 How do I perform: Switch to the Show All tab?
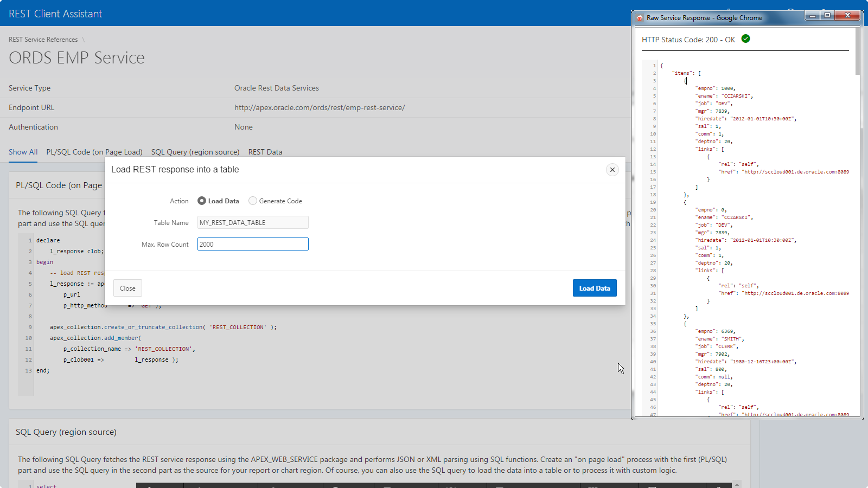[x=23, y=152]
